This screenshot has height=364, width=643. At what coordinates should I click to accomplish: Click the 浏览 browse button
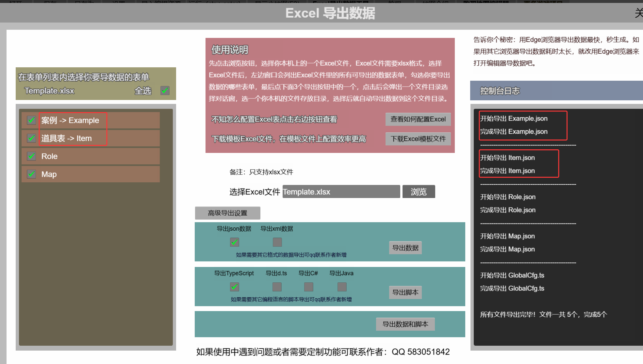(x=419, y=191)
